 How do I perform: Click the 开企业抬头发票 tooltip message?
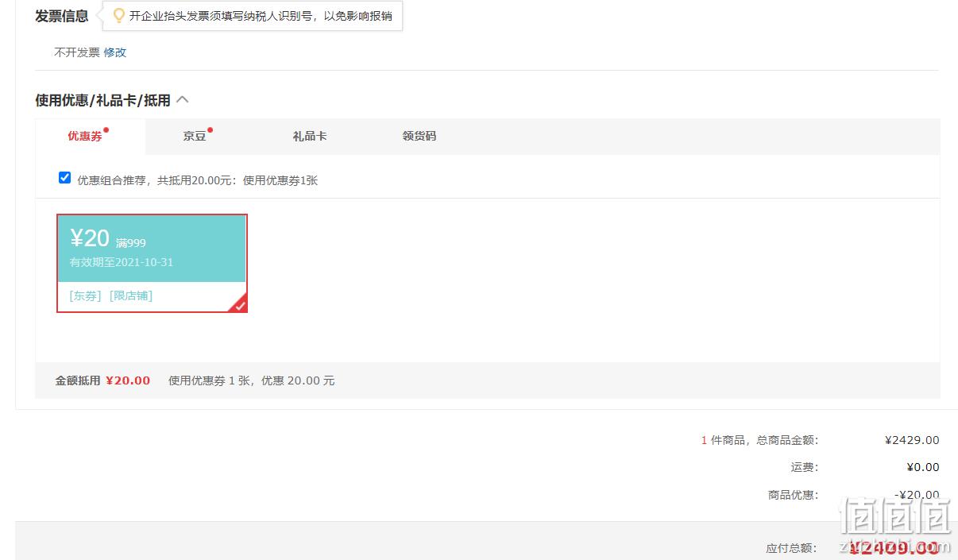pos(261,15)
